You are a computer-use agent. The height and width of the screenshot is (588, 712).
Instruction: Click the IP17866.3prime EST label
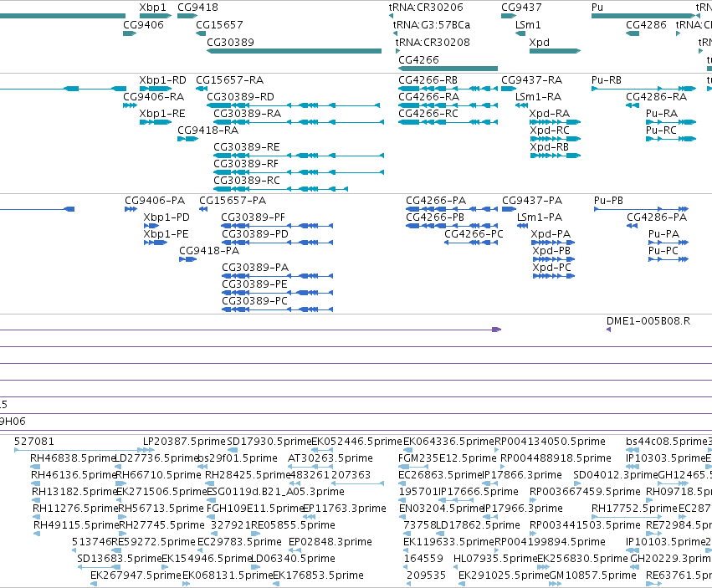(522, 475)
